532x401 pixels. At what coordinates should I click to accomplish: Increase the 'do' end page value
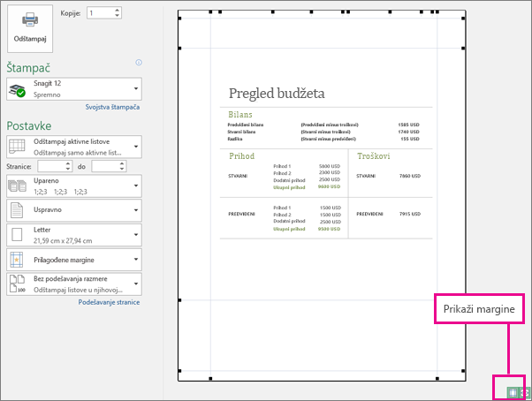122,163
